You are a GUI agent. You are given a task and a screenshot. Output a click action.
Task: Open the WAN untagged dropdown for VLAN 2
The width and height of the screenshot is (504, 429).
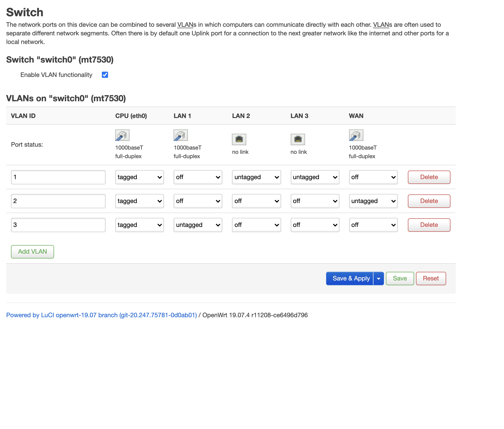click(373, 201)
